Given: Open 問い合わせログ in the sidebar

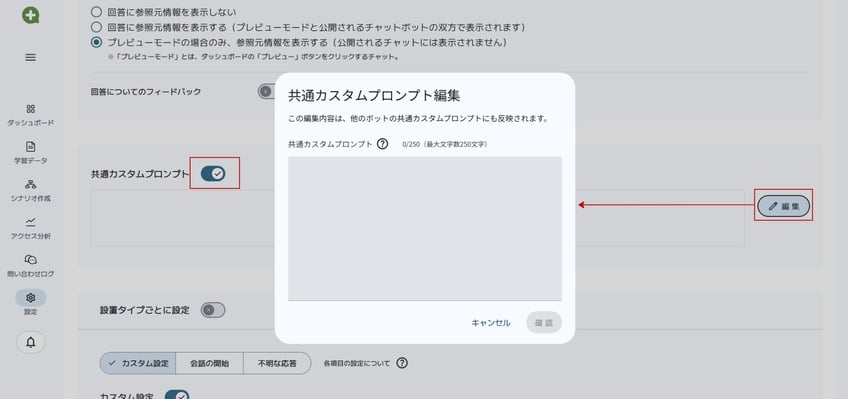Looking at the screenshot, I should click(31, 267).
